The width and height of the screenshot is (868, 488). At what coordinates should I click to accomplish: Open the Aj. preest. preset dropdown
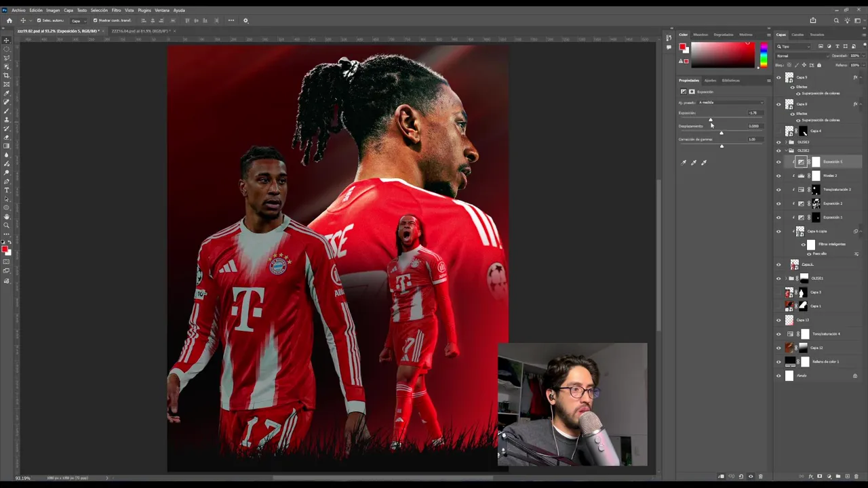731,102
